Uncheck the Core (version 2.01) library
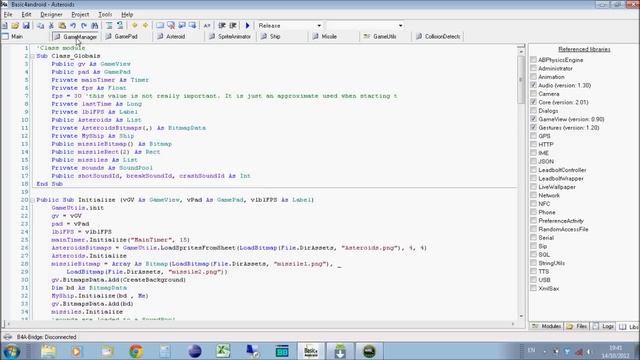Screen dimensions: 640x360 (x=533, y=102)
